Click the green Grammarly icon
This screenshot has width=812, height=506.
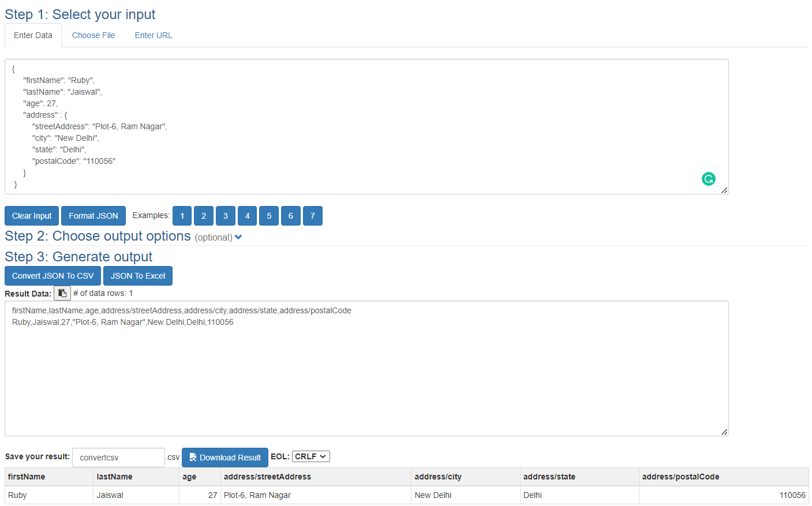[708, 179]
